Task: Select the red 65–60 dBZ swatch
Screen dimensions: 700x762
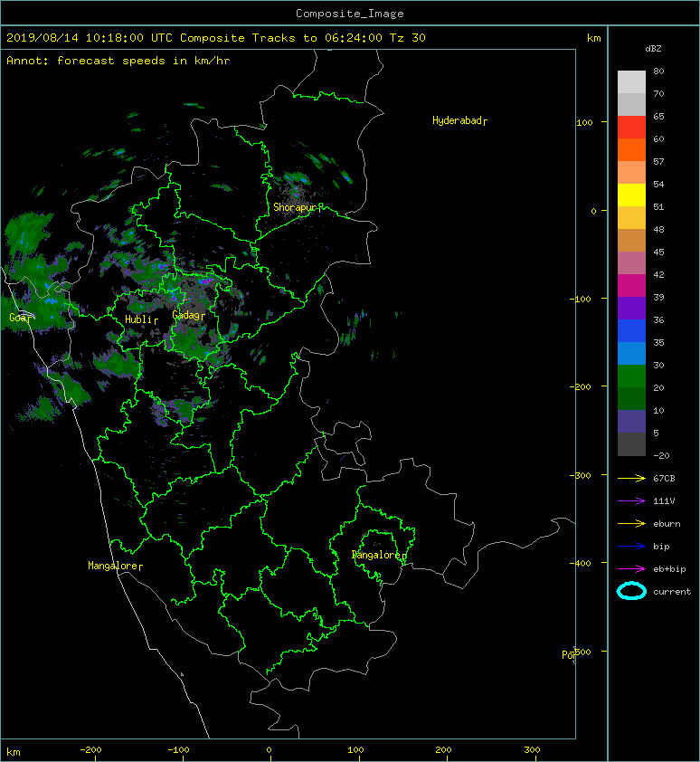Action: [631, 127]
